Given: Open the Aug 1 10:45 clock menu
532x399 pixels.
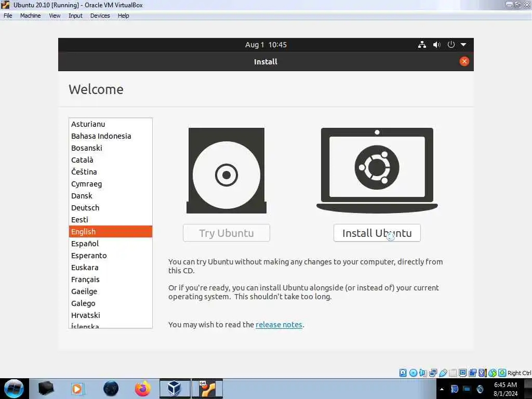Looking at the screenshot, I should [266, 45].
